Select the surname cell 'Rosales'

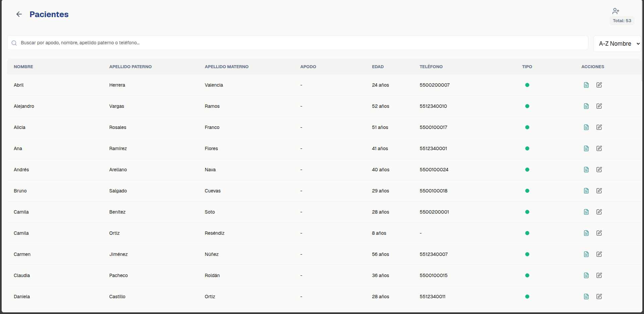118,127
